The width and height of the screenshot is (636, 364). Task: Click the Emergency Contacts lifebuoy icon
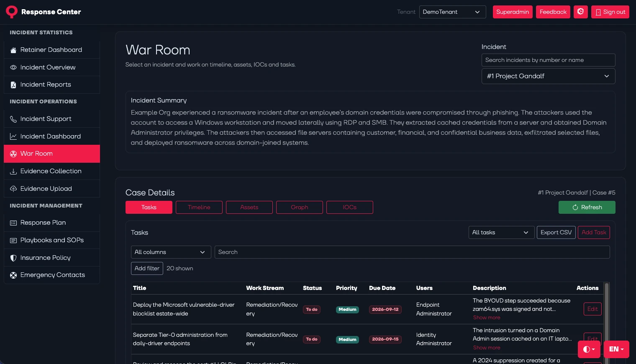point(13,275)
